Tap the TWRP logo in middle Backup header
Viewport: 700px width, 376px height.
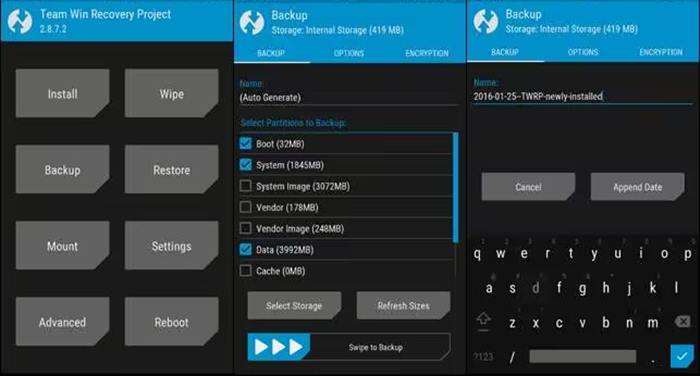tap(252, 22)
